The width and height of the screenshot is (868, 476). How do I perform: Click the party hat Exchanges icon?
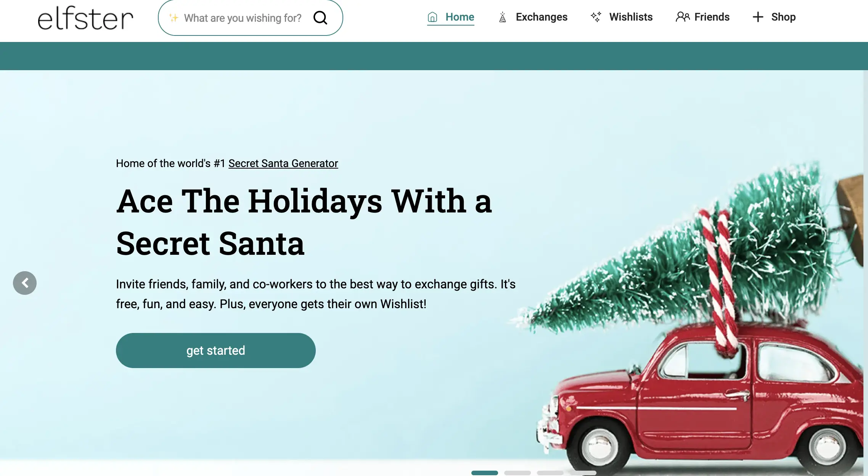(x=503, y=17)
